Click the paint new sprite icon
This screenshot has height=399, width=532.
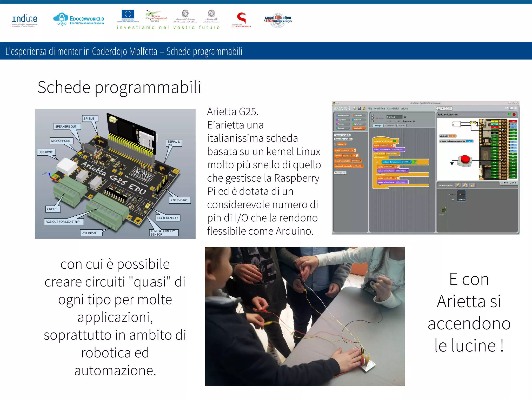[x=458, y=185]
